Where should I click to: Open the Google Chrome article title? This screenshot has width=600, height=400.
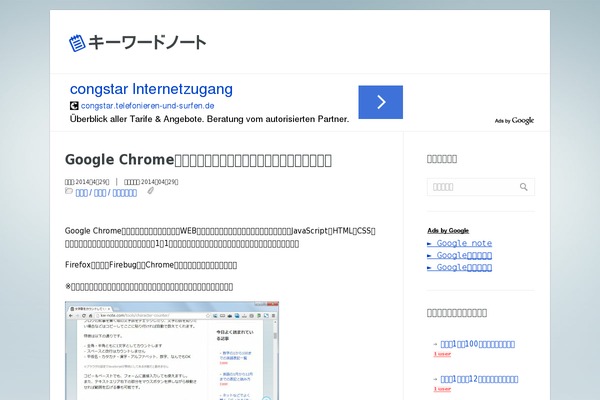(198, 160)
